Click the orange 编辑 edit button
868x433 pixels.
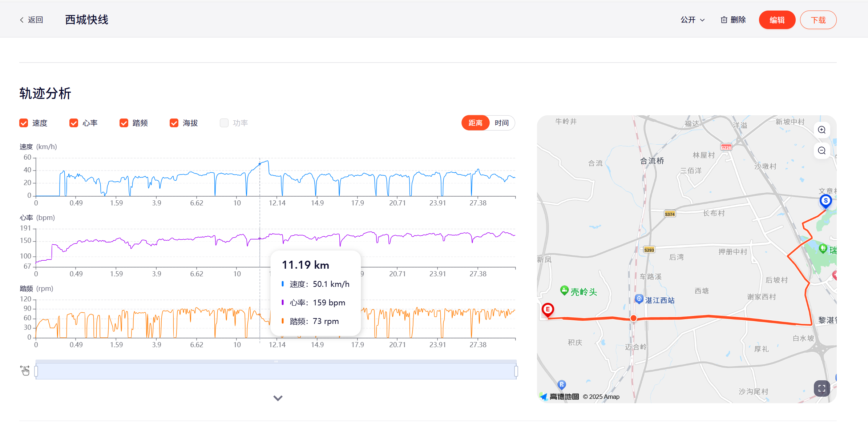tap(777, 20)
